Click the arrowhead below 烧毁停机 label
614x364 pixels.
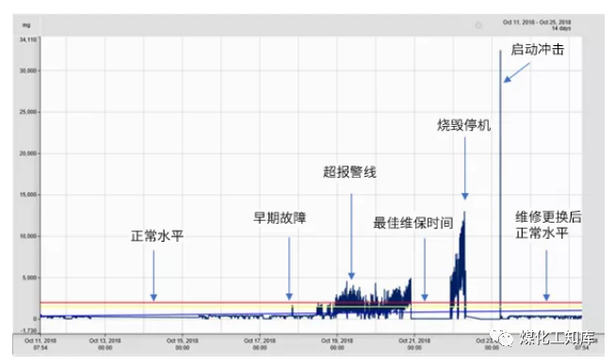465,196
